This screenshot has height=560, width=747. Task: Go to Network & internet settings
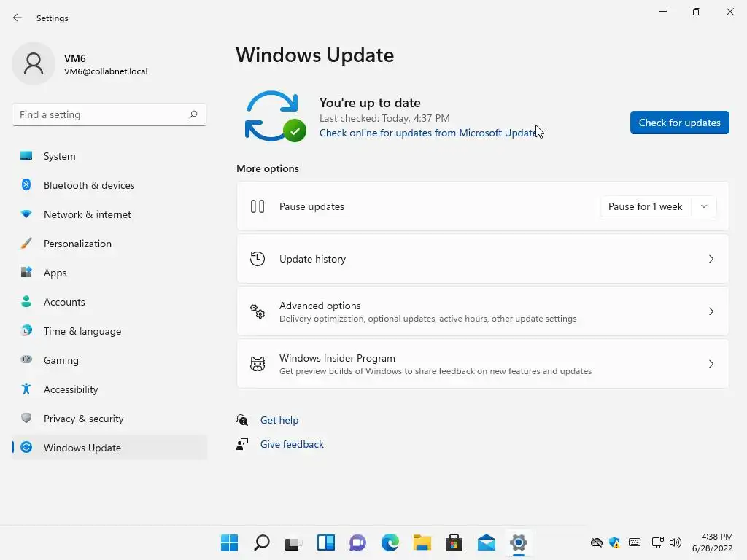pos(109,214)
